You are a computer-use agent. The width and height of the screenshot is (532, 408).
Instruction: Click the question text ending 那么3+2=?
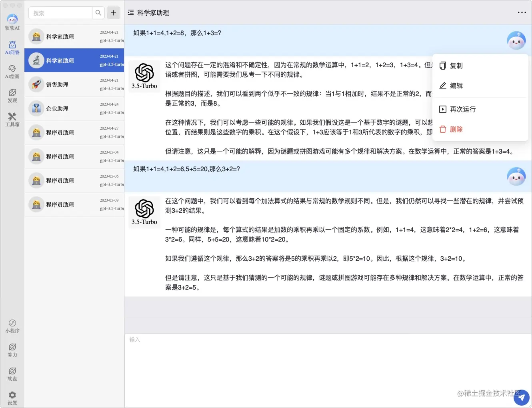click(x=186, y=169)
